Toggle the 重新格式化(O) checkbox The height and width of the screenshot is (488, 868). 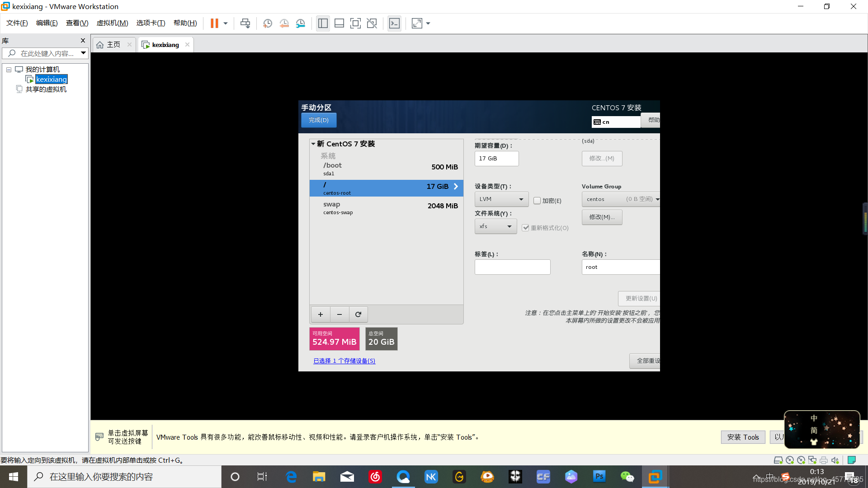coord(525,228)
